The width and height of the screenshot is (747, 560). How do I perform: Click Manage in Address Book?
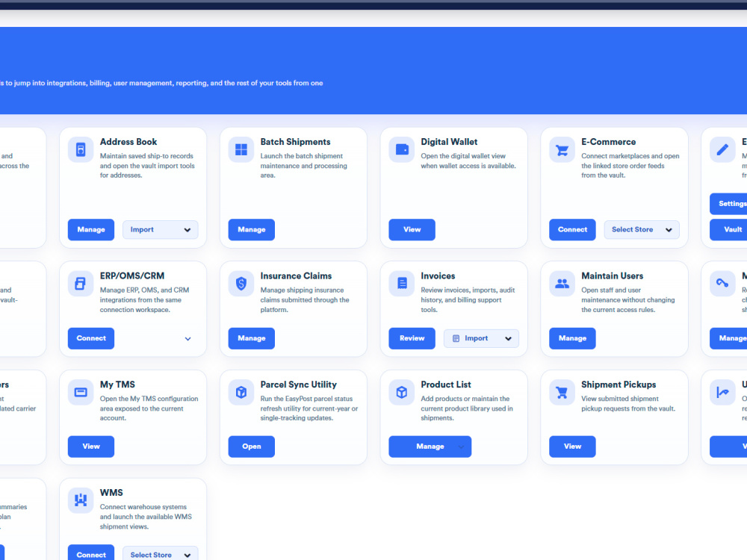91,229
